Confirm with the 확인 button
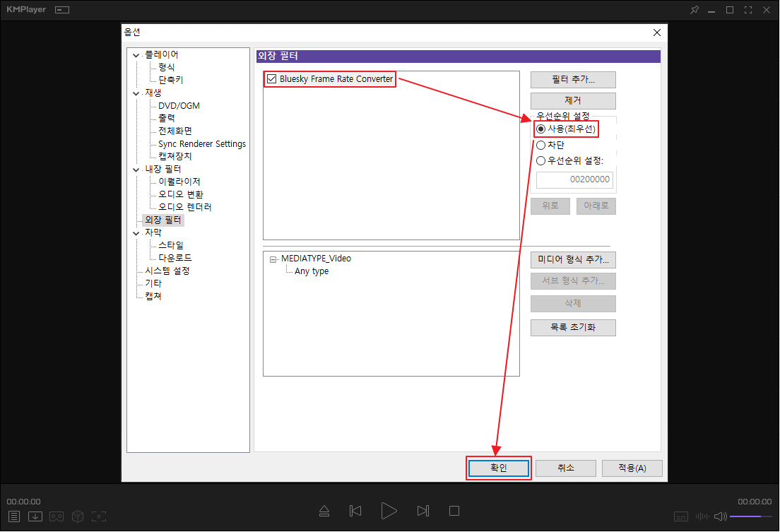780x532 pixels. [498, 468]
